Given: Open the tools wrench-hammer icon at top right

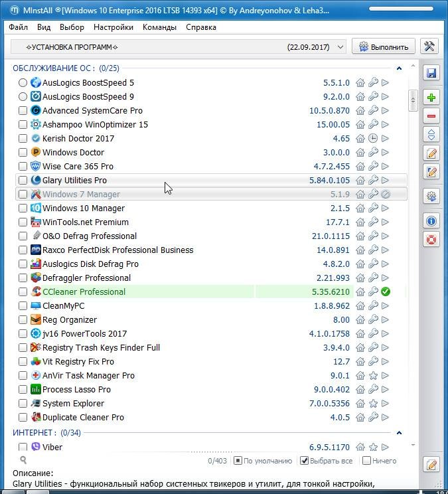Looking at the screenshot, I should click(429, 46).
